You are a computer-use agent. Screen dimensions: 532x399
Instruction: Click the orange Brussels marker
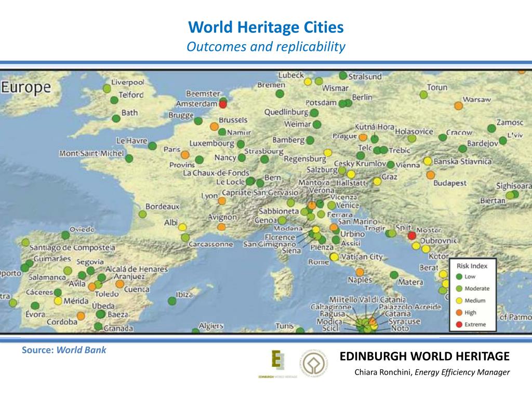(x=214, y=127)
